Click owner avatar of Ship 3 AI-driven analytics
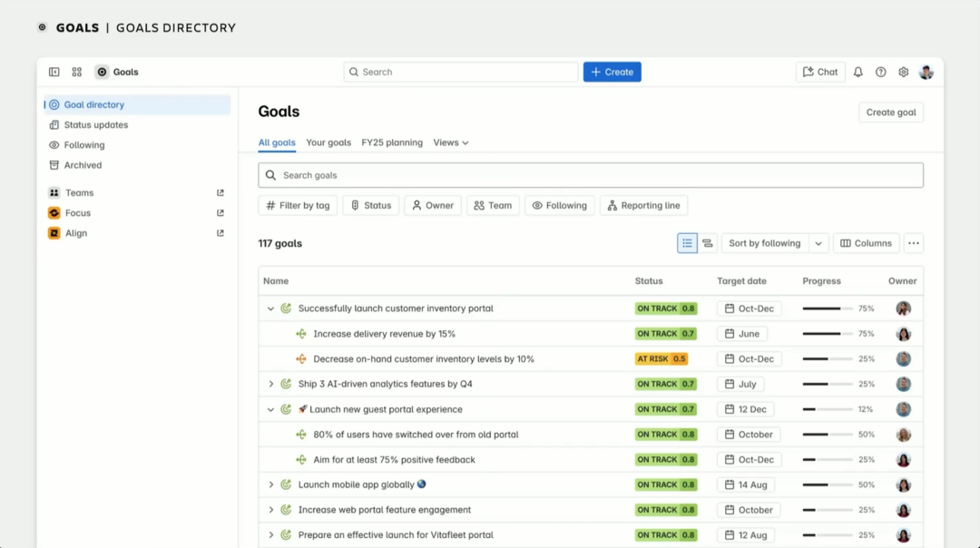 click(x=903, y=384)
